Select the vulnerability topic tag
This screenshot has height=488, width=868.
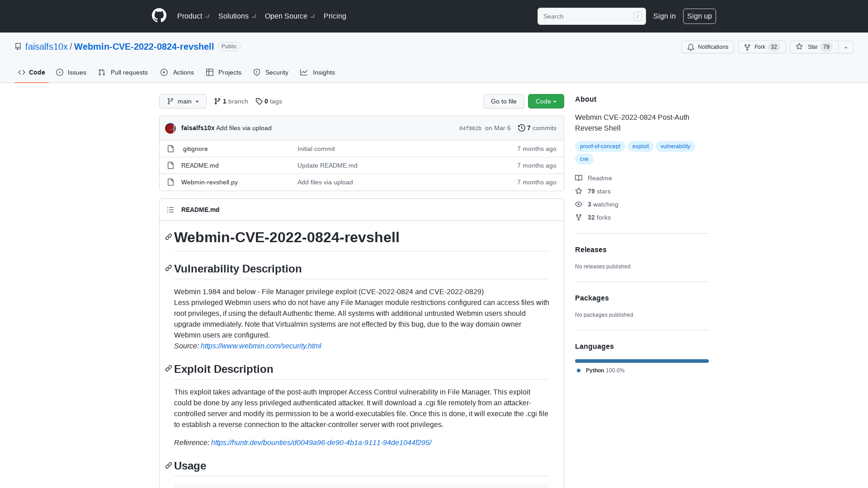675,146
